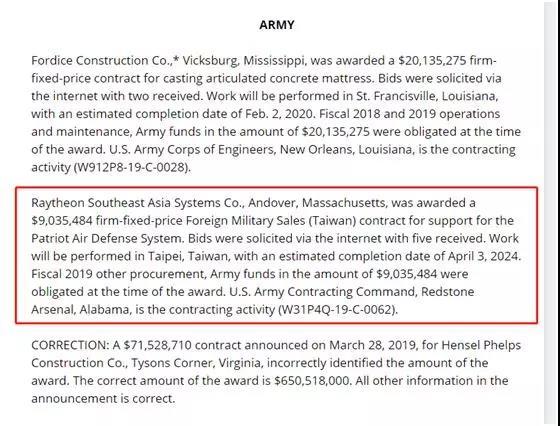This screenshot has height=426, width=560.
Task: Click contract number W912P8-19-C-0028
Action: pyautogui.click(x=131, y=167)
